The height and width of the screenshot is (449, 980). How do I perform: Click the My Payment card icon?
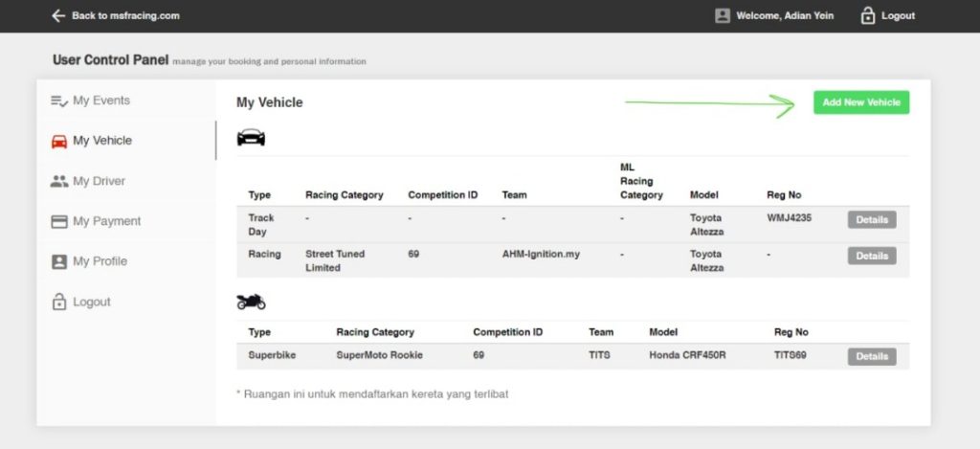(59, 221)
